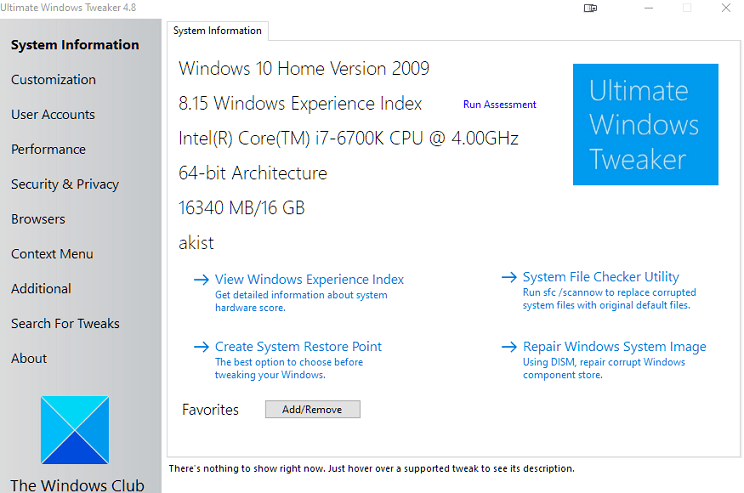Click the Run Assessment link
The height and width of the screenshot is (493, 744).
click(x=499, y=105)
